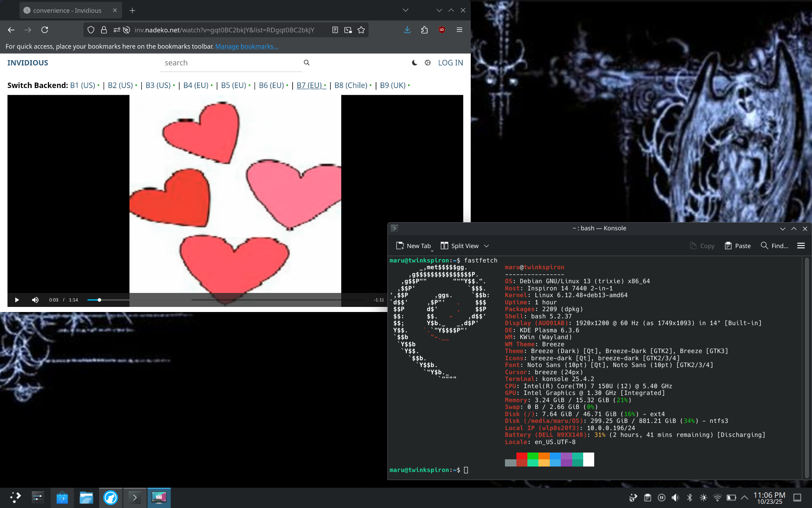The width and height of the screenshot is (812, 508).
Task: Open the browser Downloads panel
Action: click(x=407, y=30)
